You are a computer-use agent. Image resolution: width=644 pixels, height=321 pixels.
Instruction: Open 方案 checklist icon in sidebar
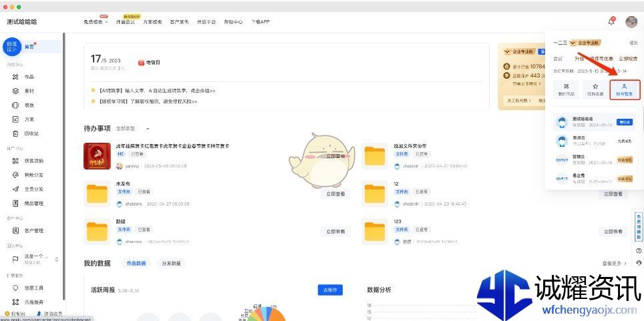click(15, 119)
